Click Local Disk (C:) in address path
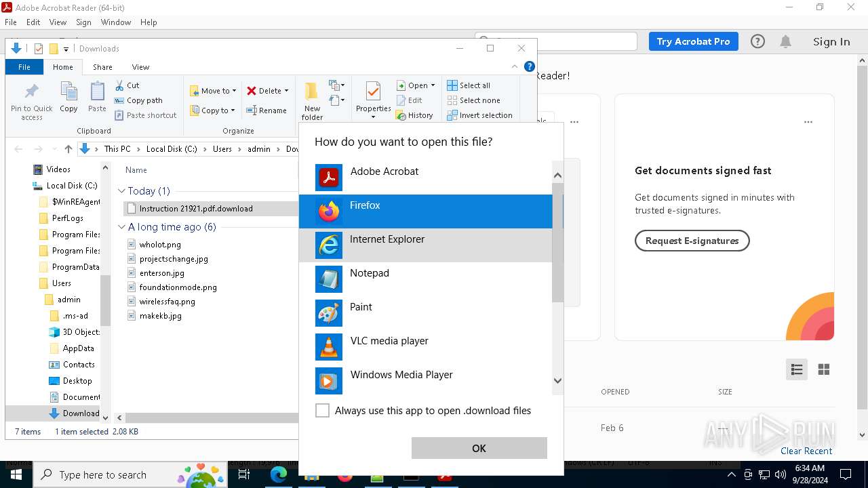 point(172,149)
